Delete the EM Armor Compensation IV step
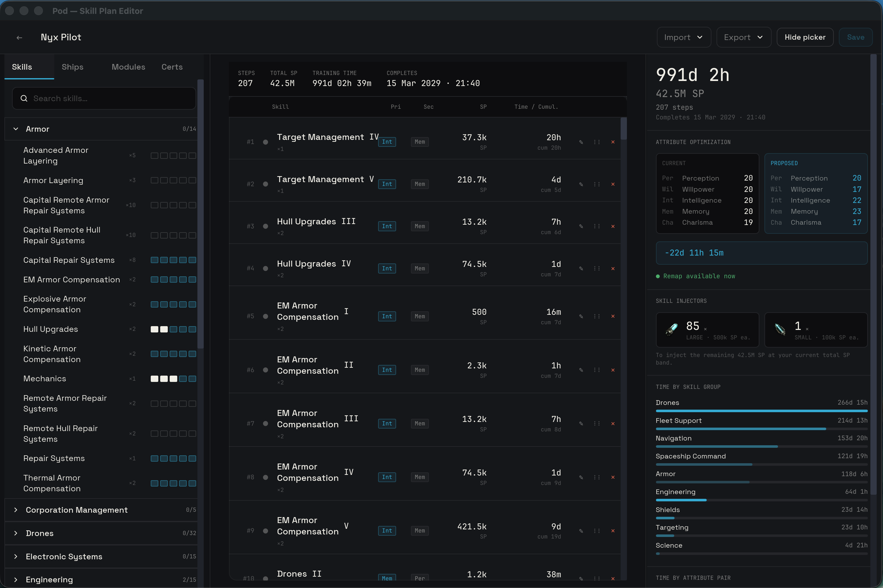 (x=613, y=477)
